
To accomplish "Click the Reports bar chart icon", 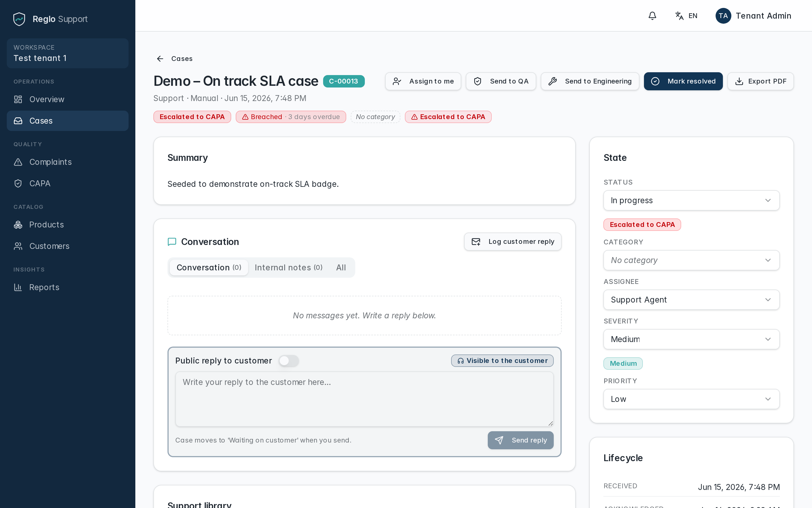I will pos(18,287).
